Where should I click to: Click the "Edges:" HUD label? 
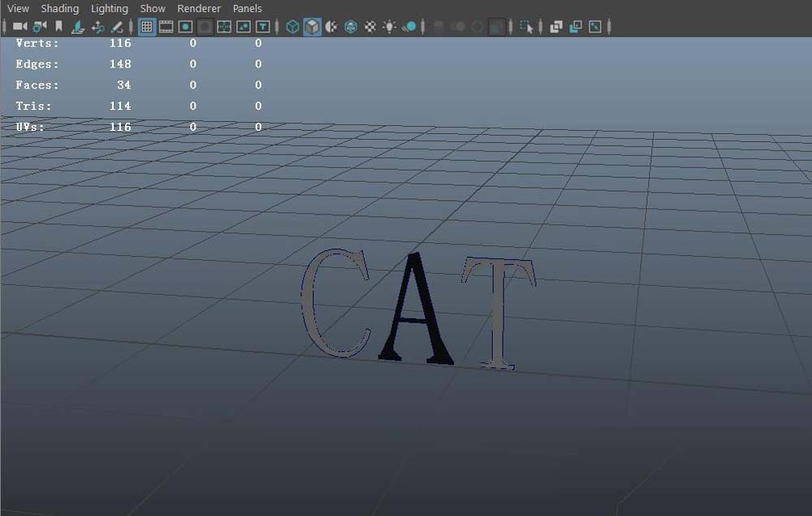click(x=37, y=63)
